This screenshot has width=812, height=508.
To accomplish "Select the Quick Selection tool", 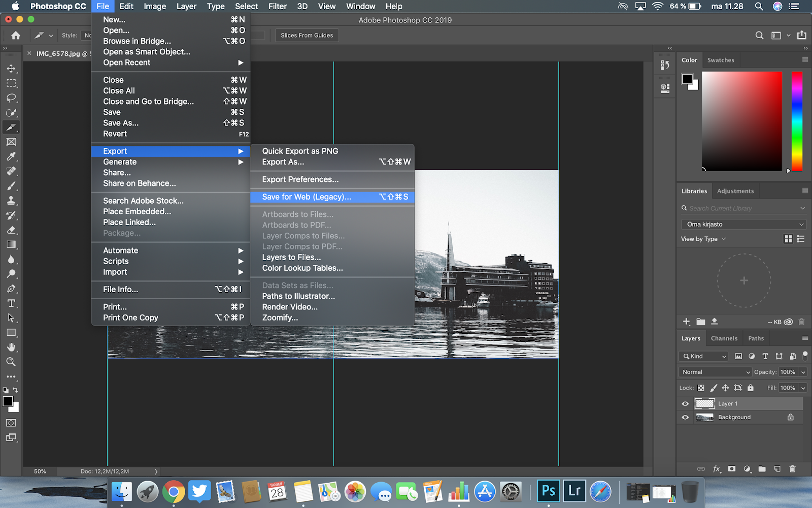I will [x=11, y=112].
